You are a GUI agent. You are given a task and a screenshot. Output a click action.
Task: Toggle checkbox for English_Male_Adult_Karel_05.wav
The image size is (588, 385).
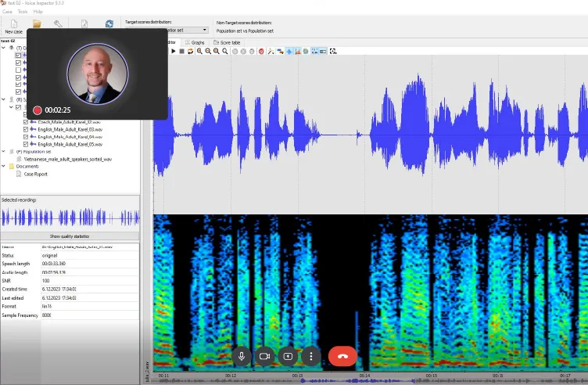(26, 144)
